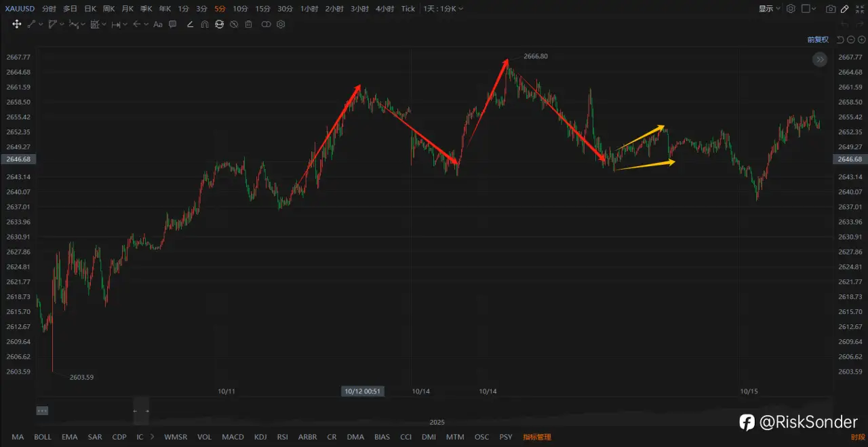
Task: Open dropdown arrow beside the trend line tool
Action: (x=41, y=24)
